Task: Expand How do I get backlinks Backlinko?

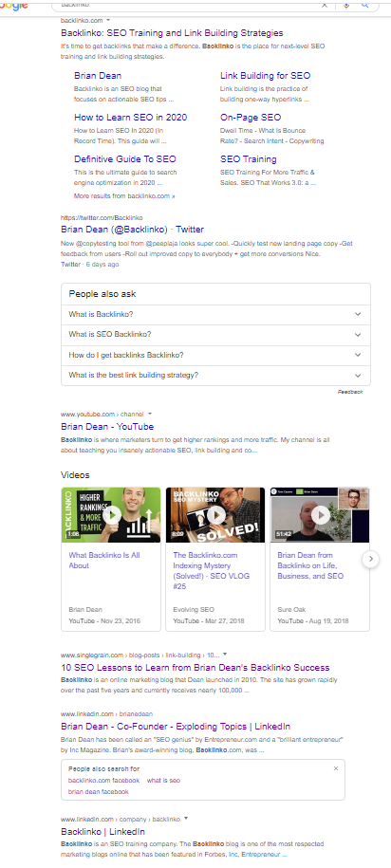Action: (215, 355)
